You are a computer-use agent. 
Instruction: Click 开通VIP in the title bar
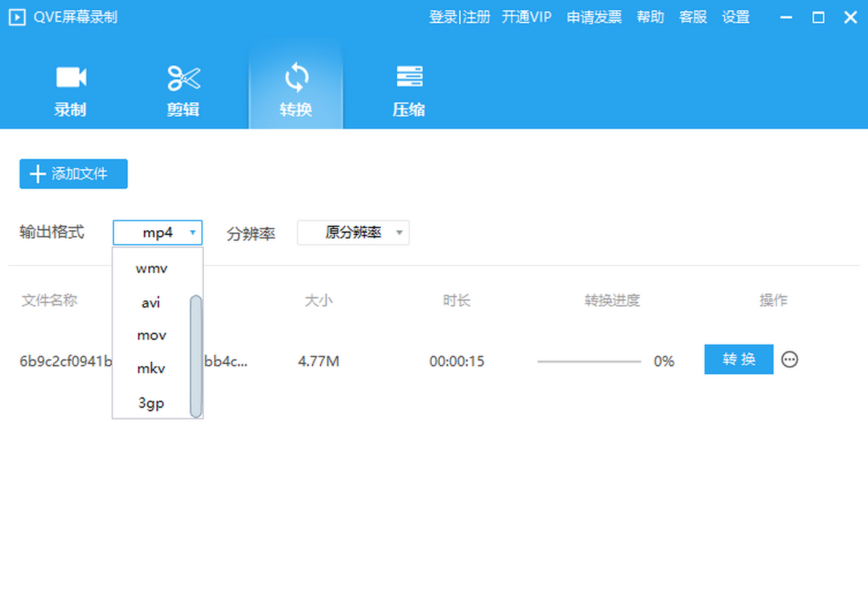527,17
